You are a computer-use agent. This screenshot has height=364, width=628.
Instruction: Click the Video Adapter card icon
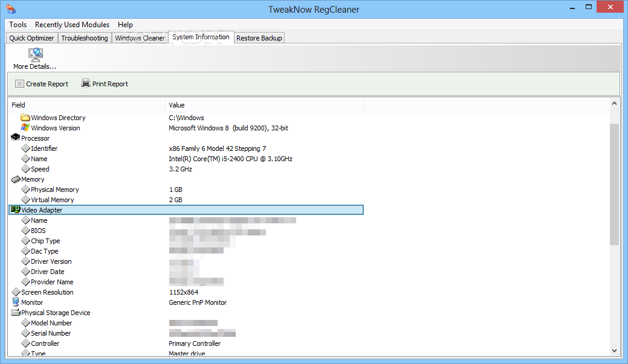pyautogui.click(x=16, y=209)
